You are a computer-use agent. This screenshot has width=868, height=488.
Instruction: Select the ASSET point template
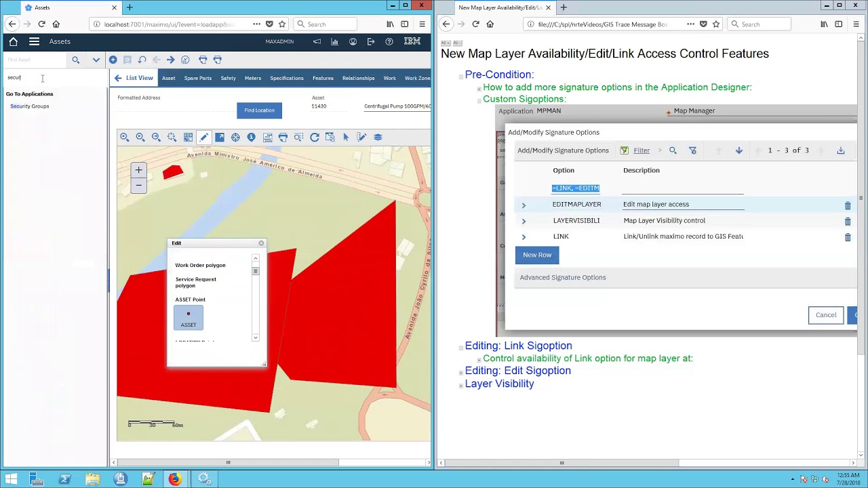[189, 317]
